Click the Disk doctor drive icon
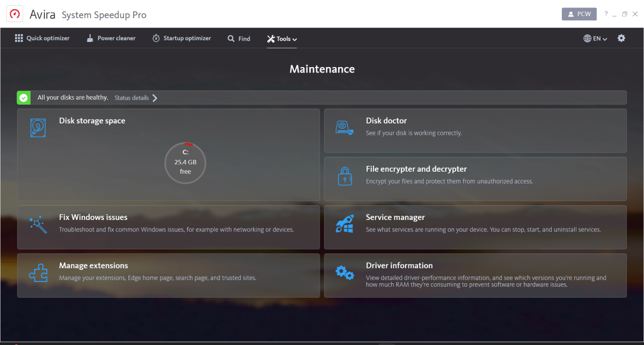 345,127
